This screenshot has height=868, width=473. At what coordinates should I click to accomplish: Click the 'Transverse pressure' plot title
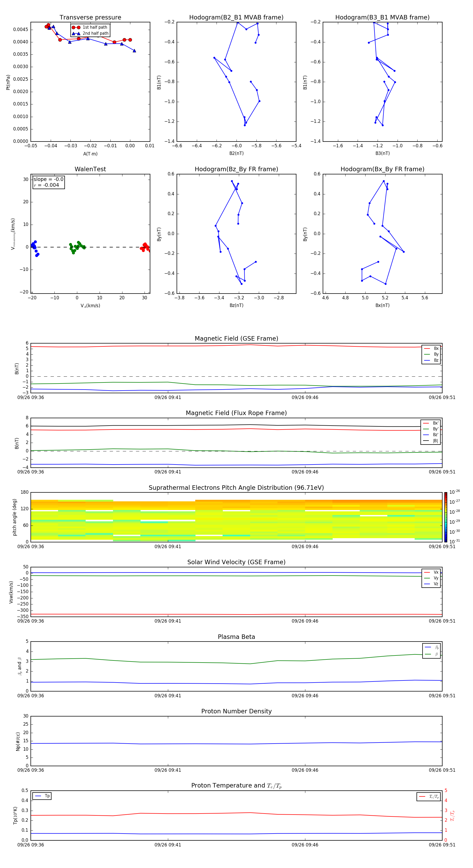tap(90, 18)
